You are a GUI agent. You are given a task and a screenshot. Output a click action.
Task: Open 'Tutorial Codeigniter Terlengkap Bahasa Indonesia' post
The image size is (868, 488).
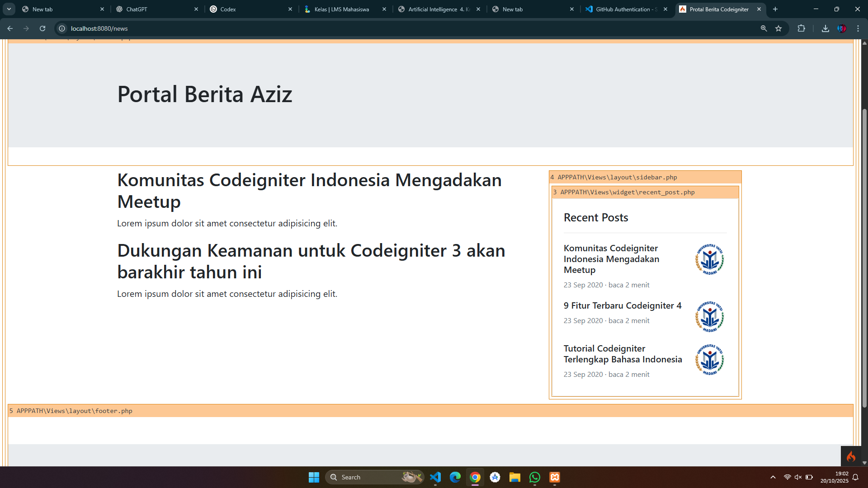click(623, 354)
